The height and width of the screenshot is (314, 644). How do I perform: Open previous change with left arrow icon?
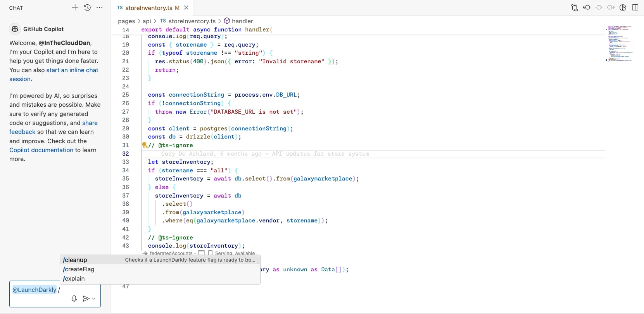[x=587, y=7]
